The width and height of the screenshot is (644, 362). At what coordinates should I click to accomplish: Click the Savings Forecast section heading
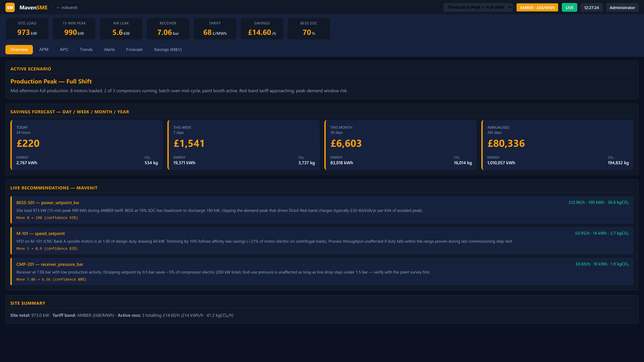pyautogui.click(x=70, y=112)
